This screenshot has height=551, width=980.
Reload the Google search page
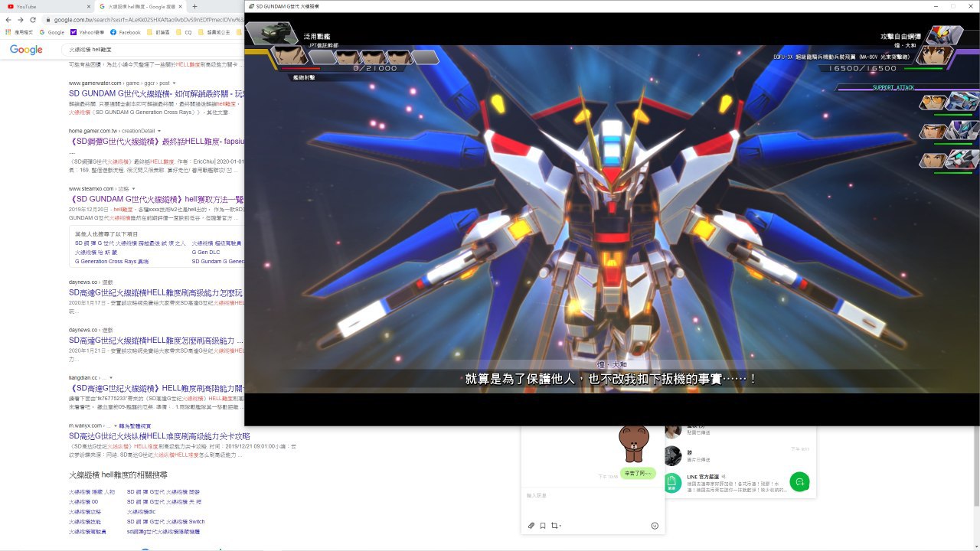[33, 20]
